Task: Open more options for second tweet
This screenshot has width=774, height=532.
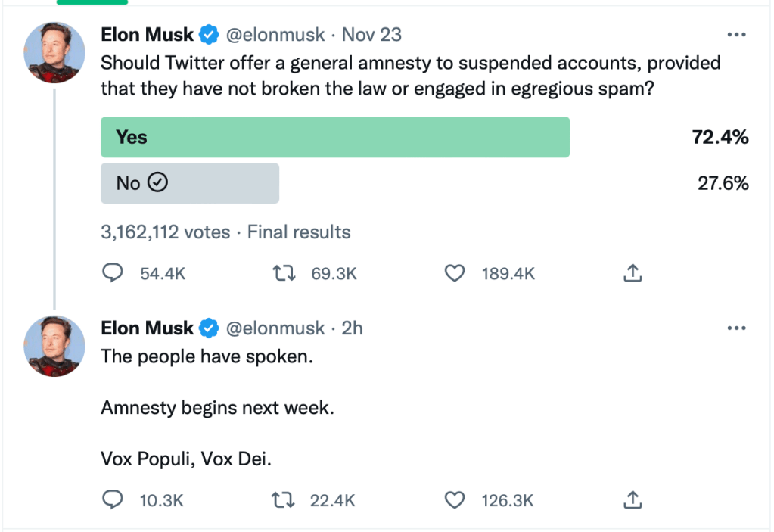Action: (x=736, y=328)
